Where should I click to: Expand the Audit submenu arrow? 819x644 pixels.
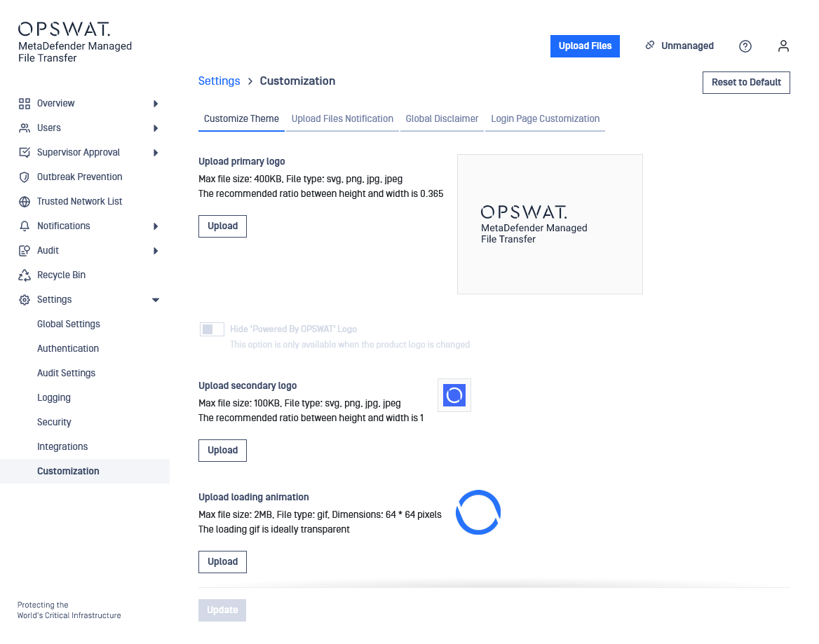coord(156,250)
